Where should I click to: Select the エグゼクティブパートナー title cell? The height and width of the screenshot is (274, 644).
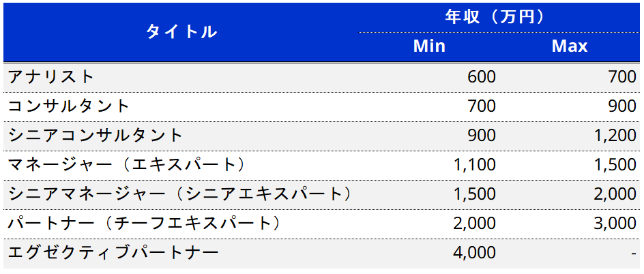coord(113,252)
